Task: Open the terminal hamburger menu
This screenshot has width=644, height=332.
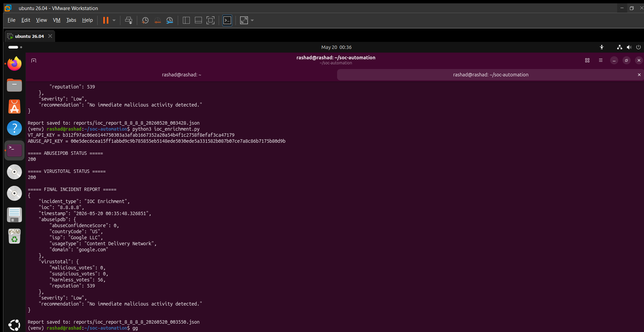Action: [x=601, y=60]
